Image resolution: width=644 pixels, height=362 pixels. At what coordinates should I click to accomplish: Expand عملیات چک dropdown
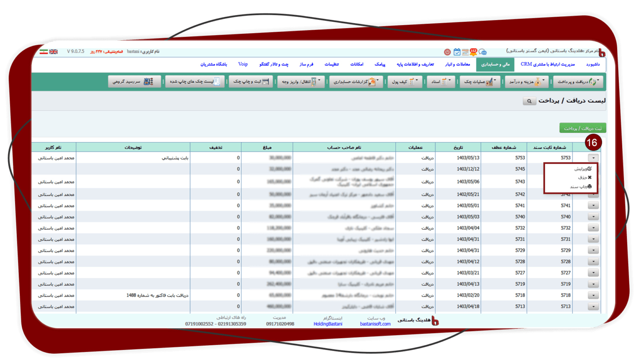(x=480, y=81)
